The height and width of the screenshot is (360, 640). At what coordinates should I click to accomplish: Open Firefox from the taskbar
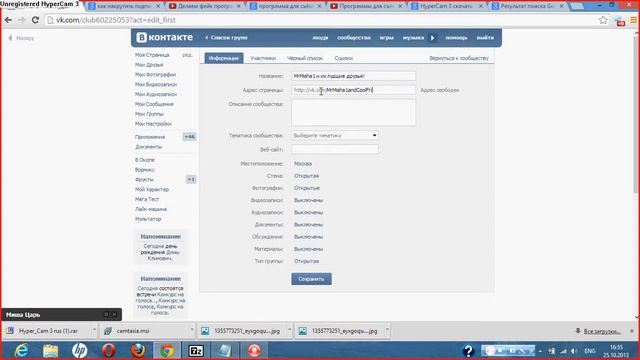(138, 351)
